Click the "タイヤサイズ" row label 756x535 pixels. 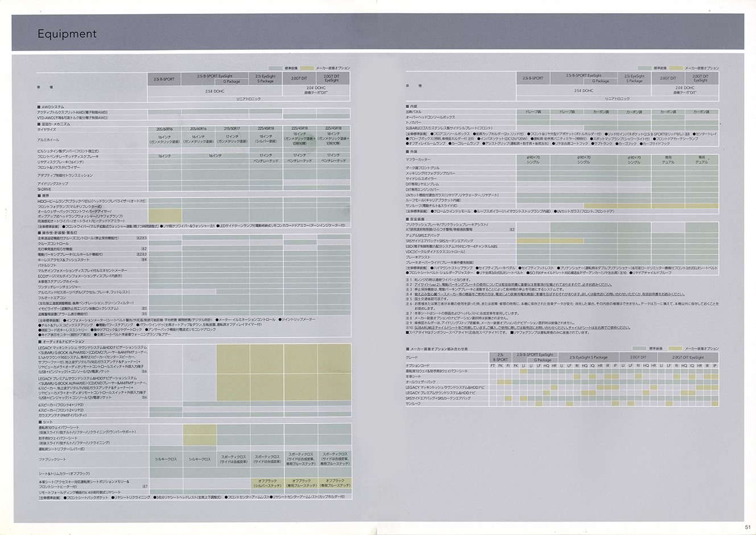(x=47, y=129)
